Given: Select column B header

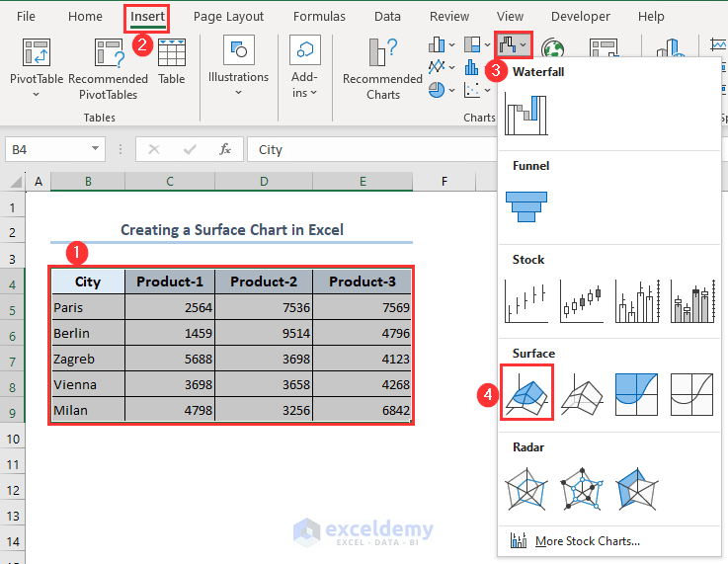Looking at the screenshot, I should pyautogui.click(x=88, y=182).
